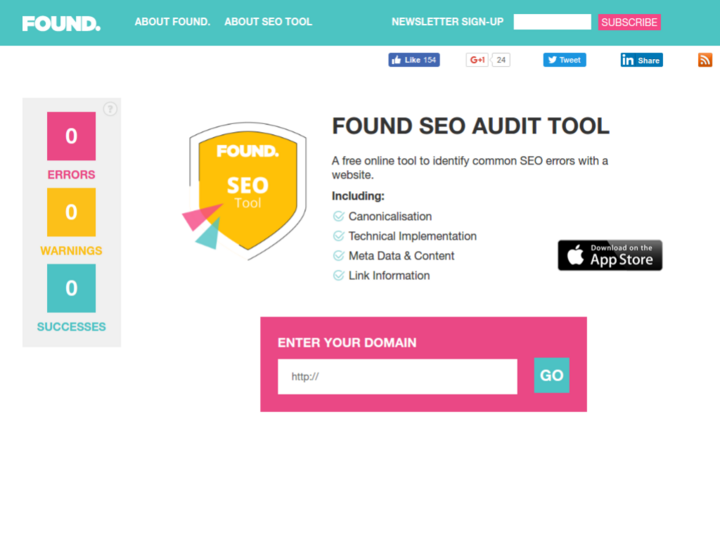Click the help question mark icon

tap(110, 109)
